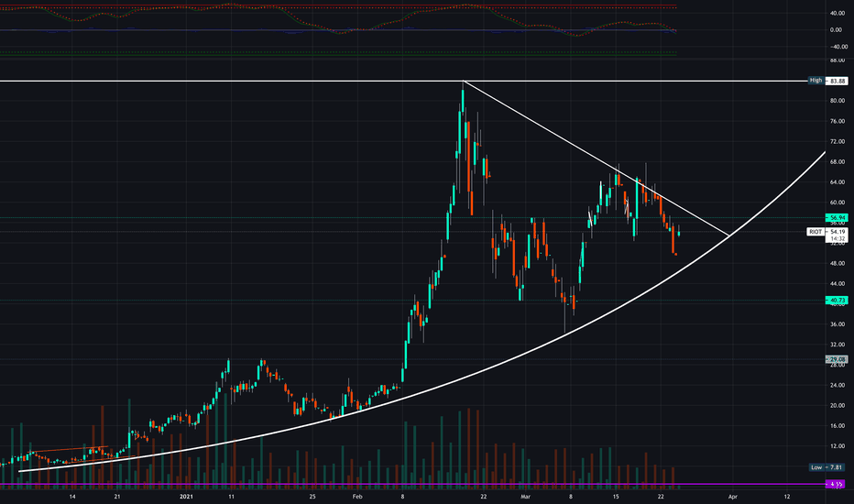Click the 11 date label on time axis
Image resolution: width=854 pixels, height=504 pixels.
(x=231, y=497)
